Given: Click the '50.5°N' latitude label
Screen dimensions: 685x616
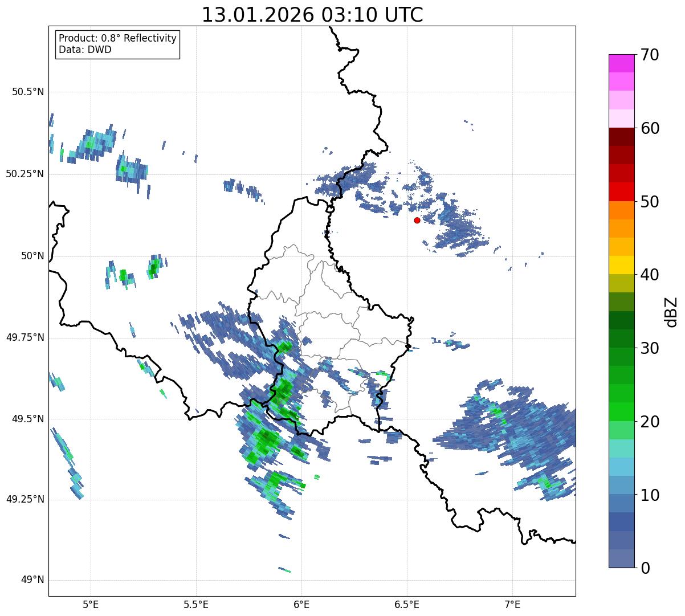Looking at the screenshot, I should pos(28,92).
